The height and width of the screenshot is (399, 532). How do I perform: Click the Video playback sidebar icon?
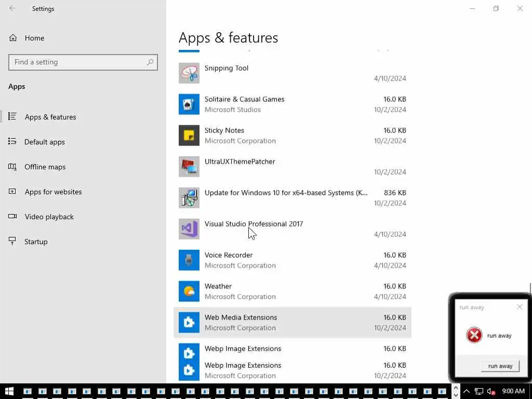point(12,216)
